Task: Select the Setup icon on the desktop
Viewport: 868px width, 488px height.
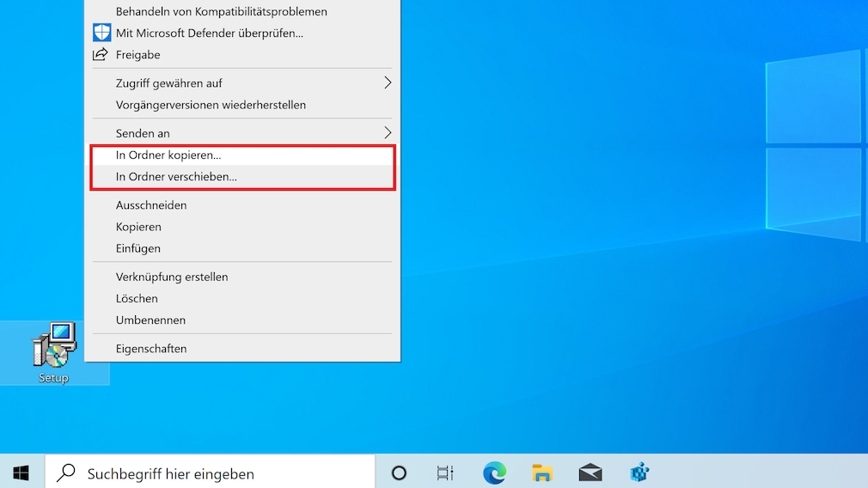Action: point(54,351)
